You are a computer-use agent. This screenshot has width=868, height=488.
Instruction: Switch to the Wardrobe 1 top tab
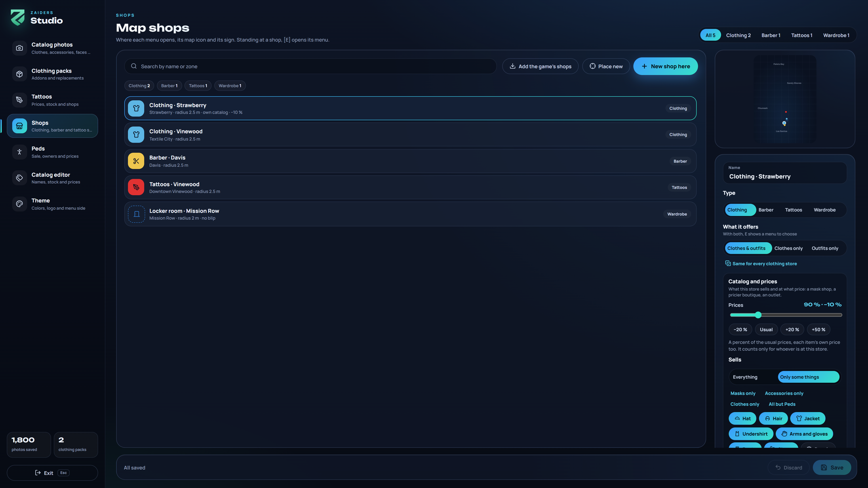pos(836,35)
